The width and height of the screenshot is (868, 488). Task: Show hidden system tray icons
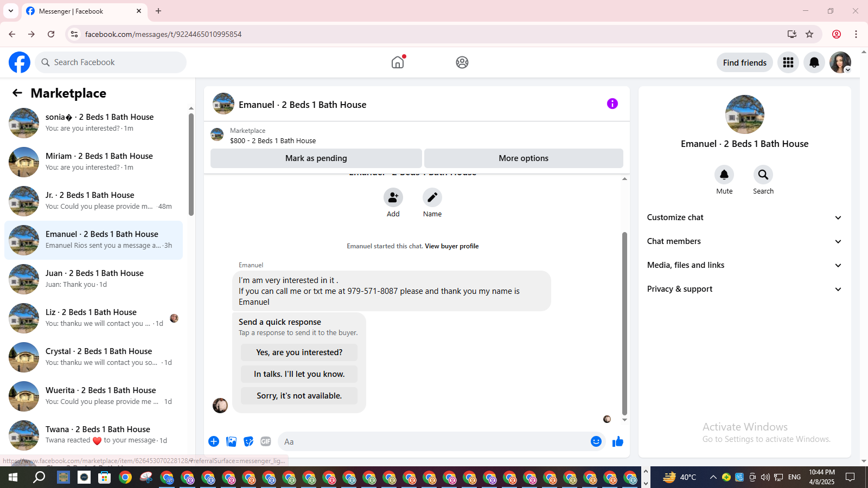pos(713,477)
